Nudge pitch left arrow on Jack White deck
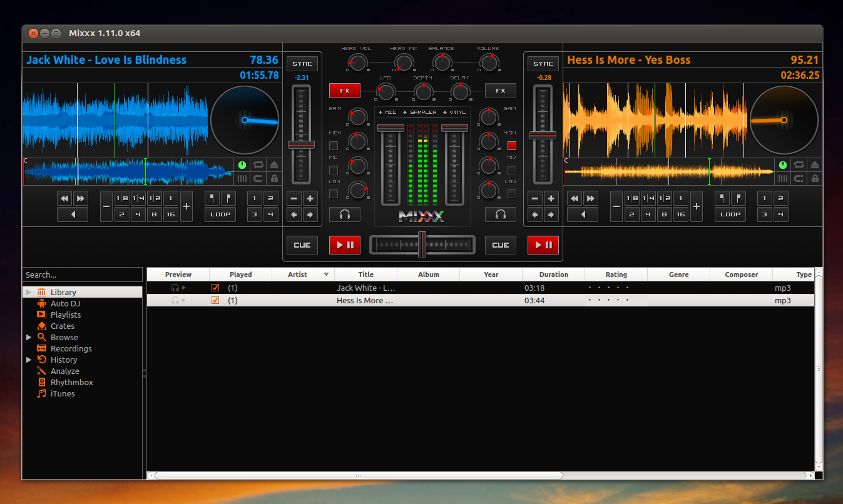843x504 pixels. (295, 214)
